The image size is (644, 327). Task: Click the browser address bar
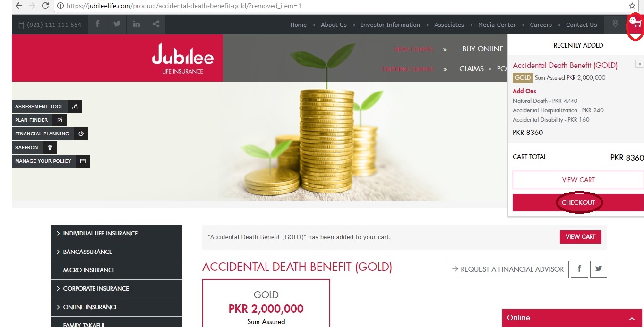coord(340,6)
